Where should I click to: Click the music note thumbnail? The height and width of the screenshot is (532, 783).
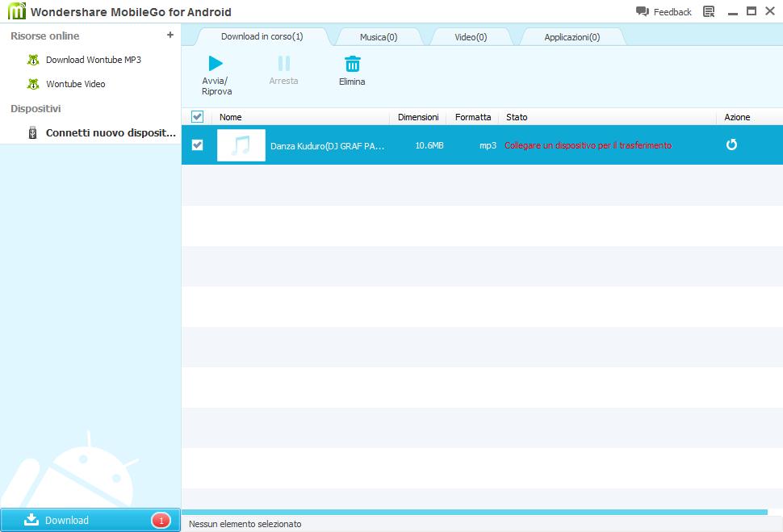click(241, 145)
